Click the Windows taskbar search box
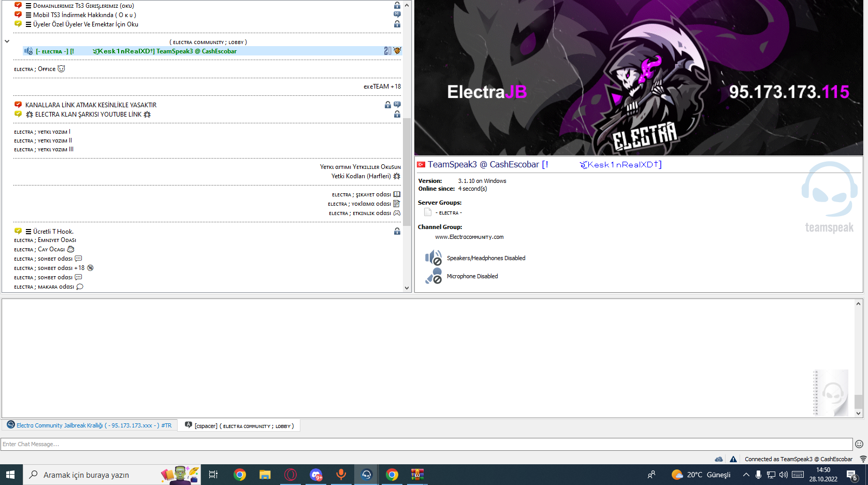Image resolution: width=868 pixels, height=485 pixels. pyautogui.click(x=112, y=475)
